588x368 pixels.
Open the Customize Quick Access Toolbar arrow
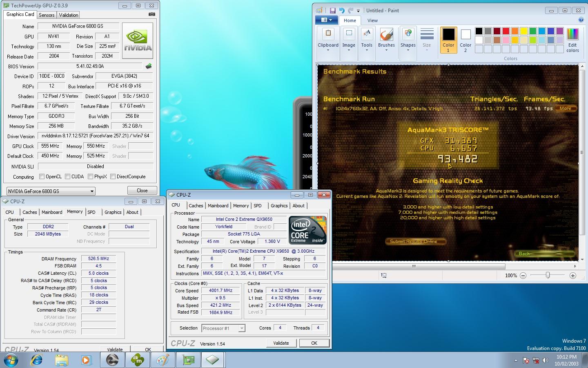coord(359,11)
